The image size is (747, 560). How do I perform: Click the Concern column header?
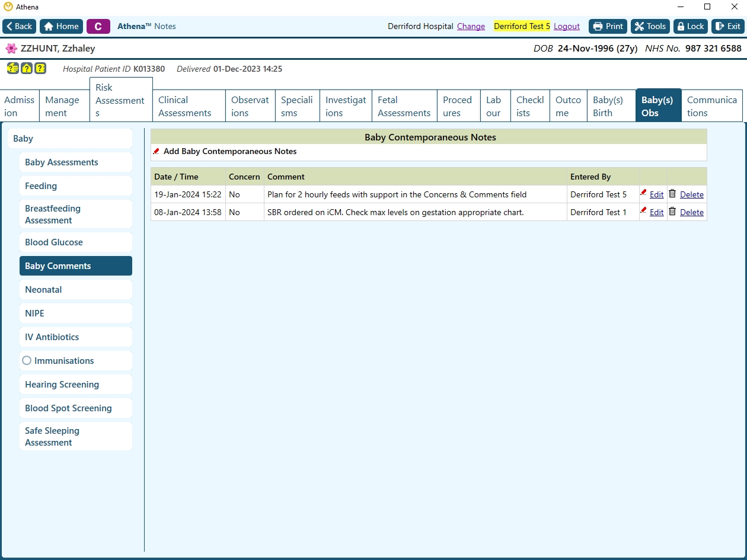(x=244, y=177)
